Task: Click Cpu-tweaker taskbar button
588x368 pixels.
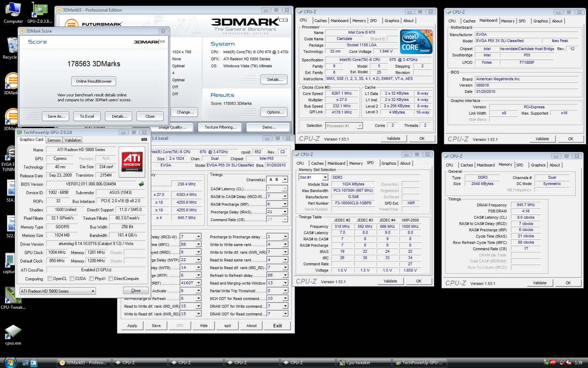Action: click(x=364, y=363)
